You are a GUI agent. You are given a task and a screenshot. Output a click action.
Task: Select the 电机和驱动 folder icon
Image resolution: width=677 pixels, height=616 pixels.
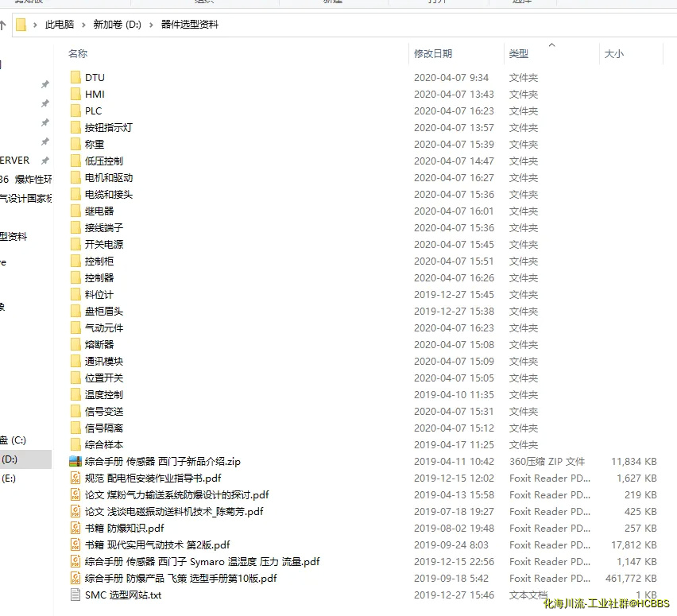click(x=75, y=177)
